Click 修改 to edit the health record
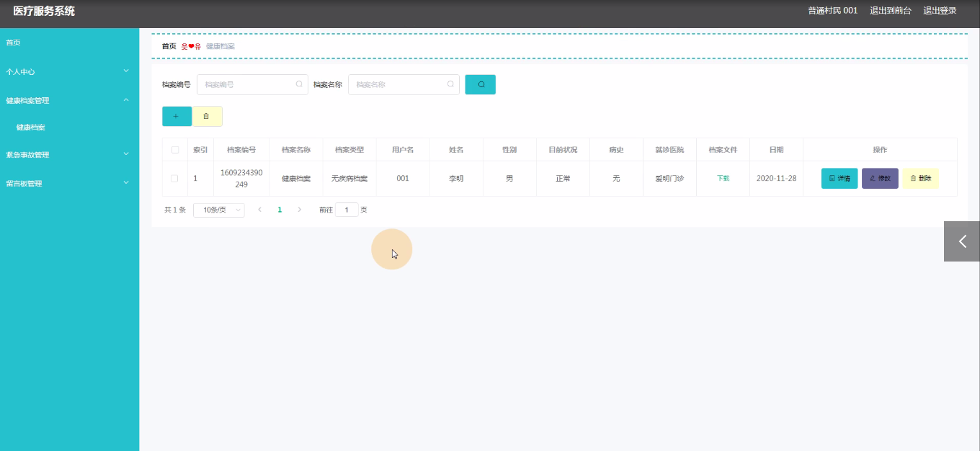The height and width of the screenshot is (451, 980). click(879, 178)
